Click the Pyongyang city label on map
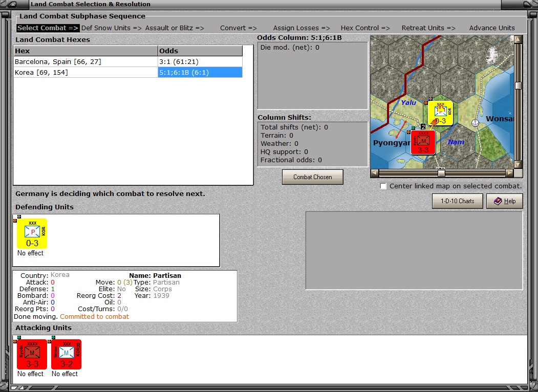538x392 pixels. [392, 143]
